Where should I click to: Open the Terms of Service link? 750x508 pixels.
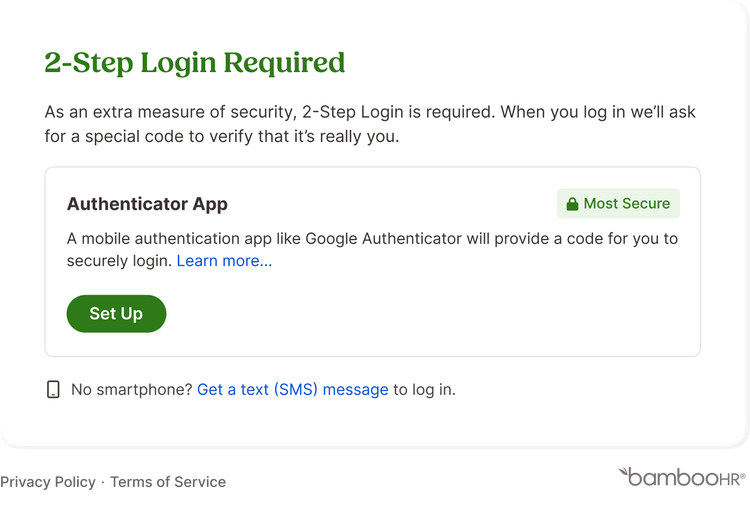[168, 482]
